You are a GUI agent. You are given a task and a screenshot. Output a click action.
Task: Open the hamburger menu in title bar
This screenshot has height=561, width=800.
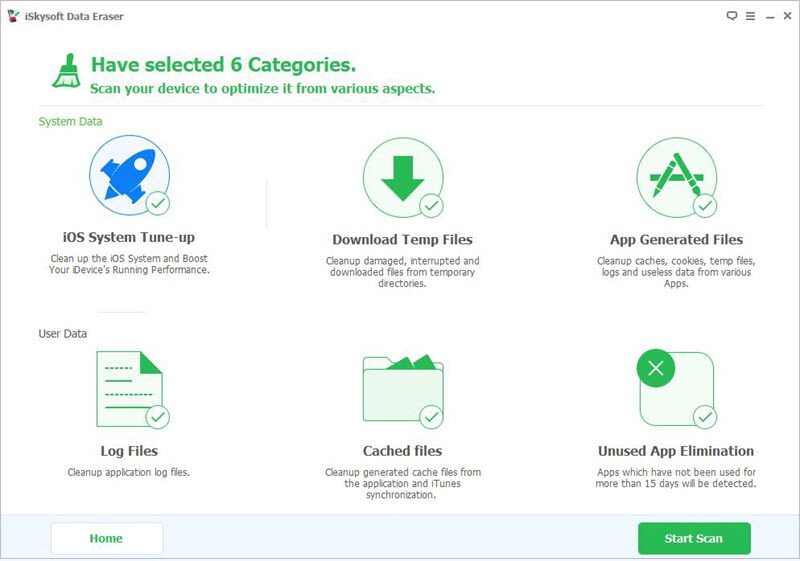(x=751, y=16)
